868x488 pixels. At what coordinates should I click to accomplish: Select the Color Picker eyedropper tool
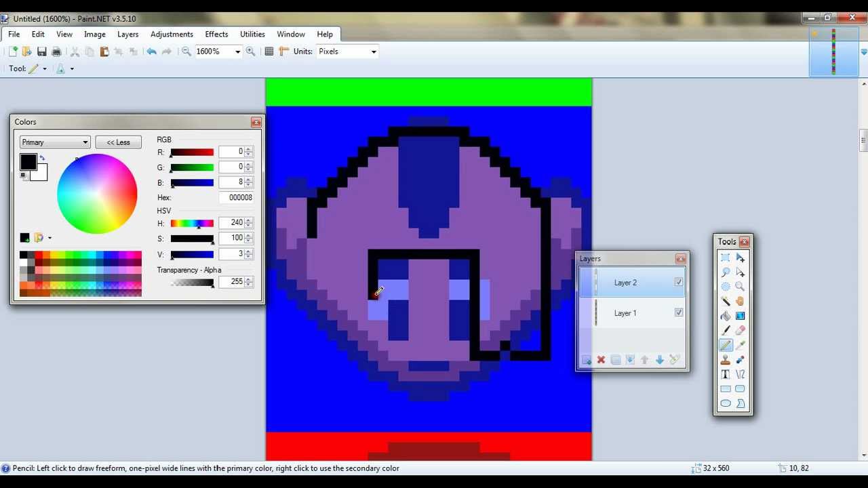[740, 345]
